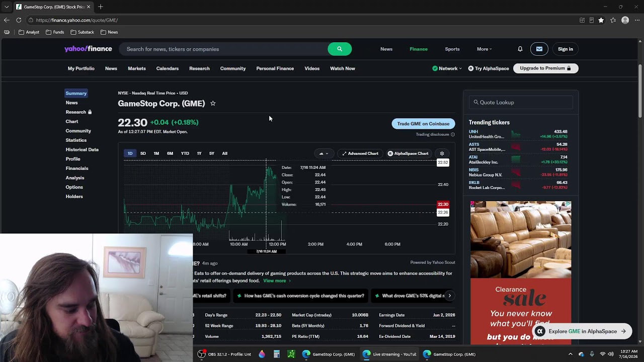Click the taskbar microphone icon

coord(592,354)
